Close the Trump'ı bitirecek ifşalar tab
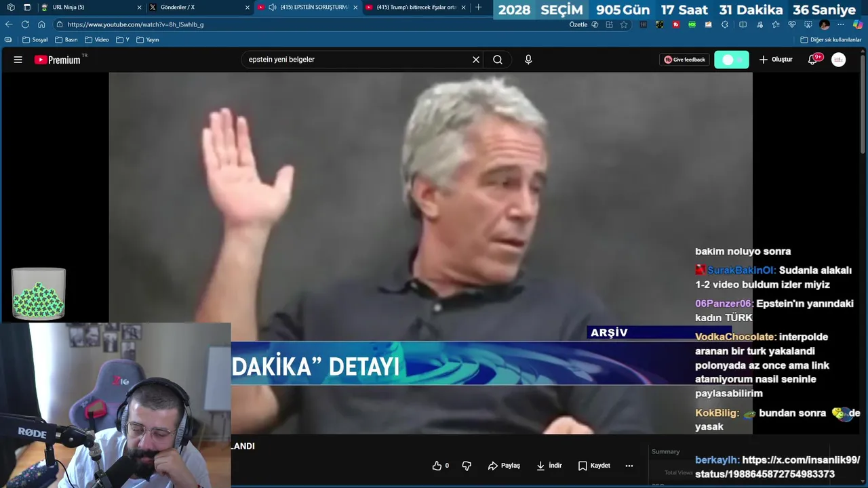The height and width of the screenshot is (488, 868). 464,7
